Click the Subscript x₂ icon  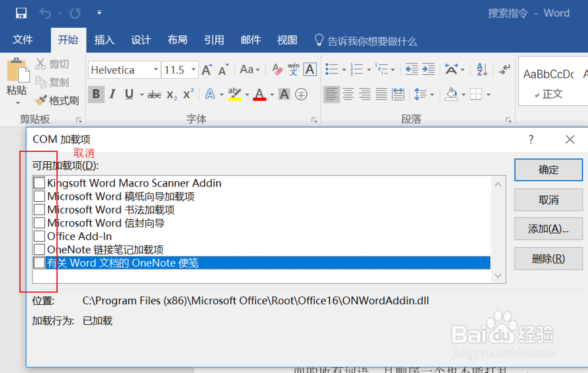171,95
